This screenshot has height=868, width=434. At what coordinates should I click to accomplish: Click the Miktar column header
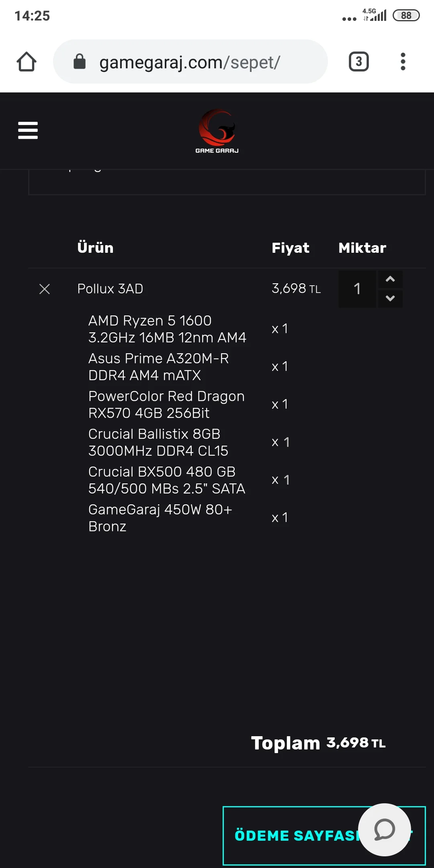tap(362, 248)
